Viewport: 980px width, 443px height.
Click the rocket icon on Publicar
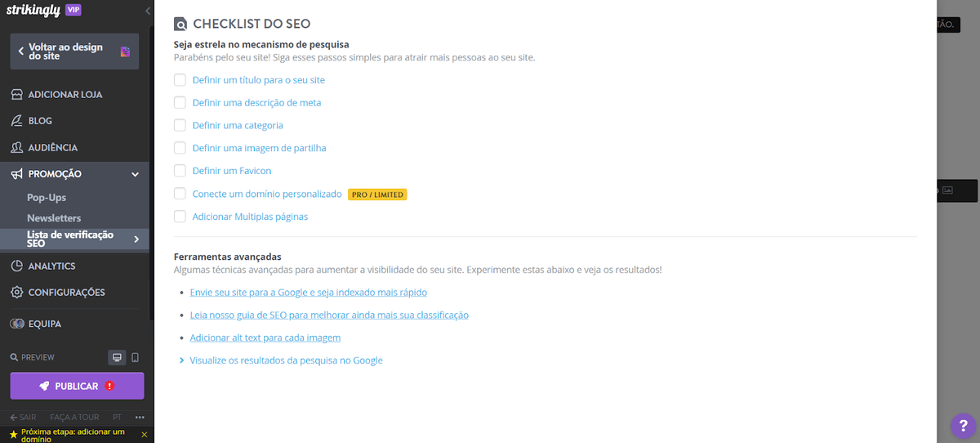point(44,386)
